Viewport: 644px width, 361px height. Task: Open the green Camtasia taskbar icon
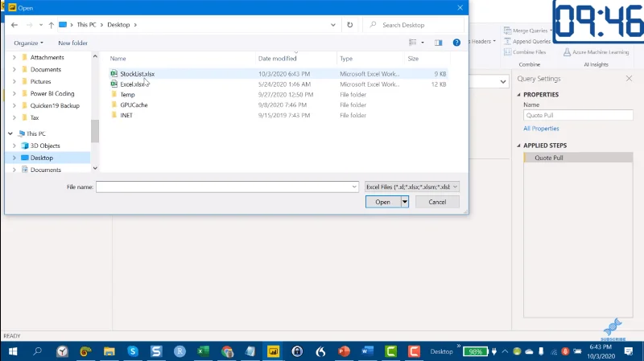point(390,351)
